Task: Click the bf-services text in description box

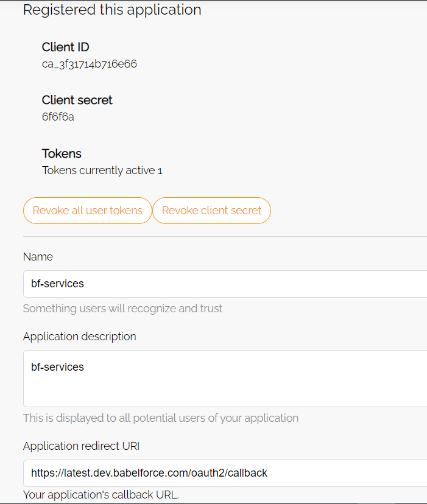Action: 58,367
